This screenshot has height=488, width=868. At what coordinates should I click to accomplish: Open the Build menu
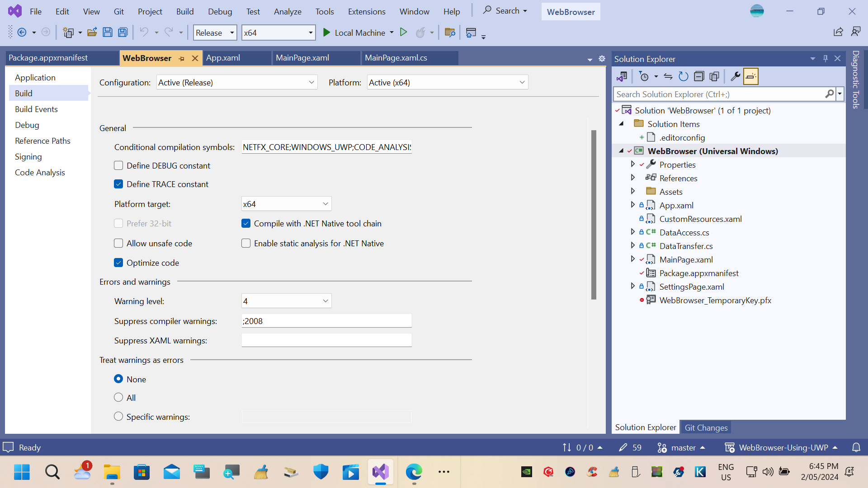[185, 11]
